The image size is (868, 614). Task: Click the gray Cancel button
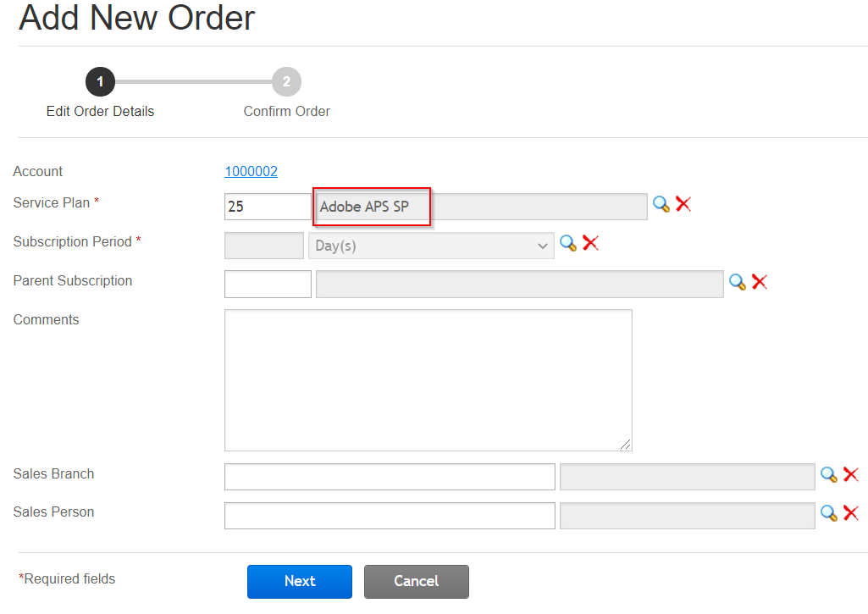(417, 581)
